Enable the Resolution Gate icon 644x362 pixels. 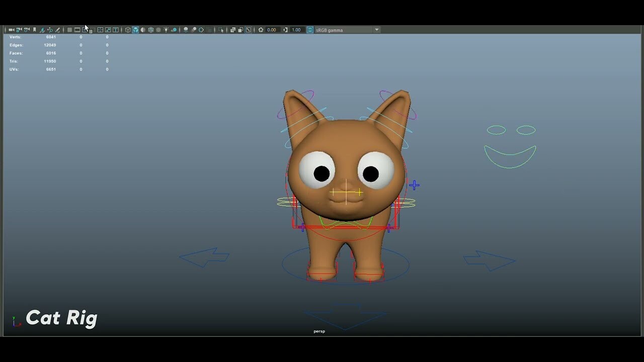[85, 30]
